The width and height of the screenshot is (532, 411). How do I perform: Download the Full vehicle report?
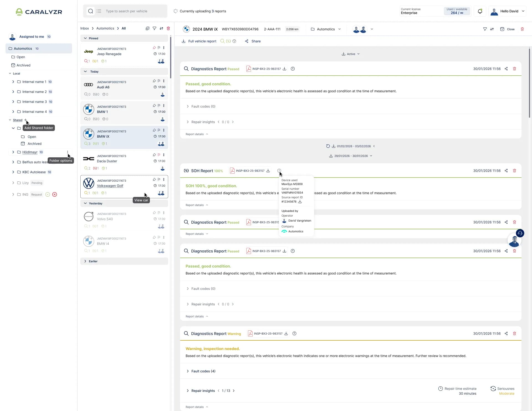(184, 41)
